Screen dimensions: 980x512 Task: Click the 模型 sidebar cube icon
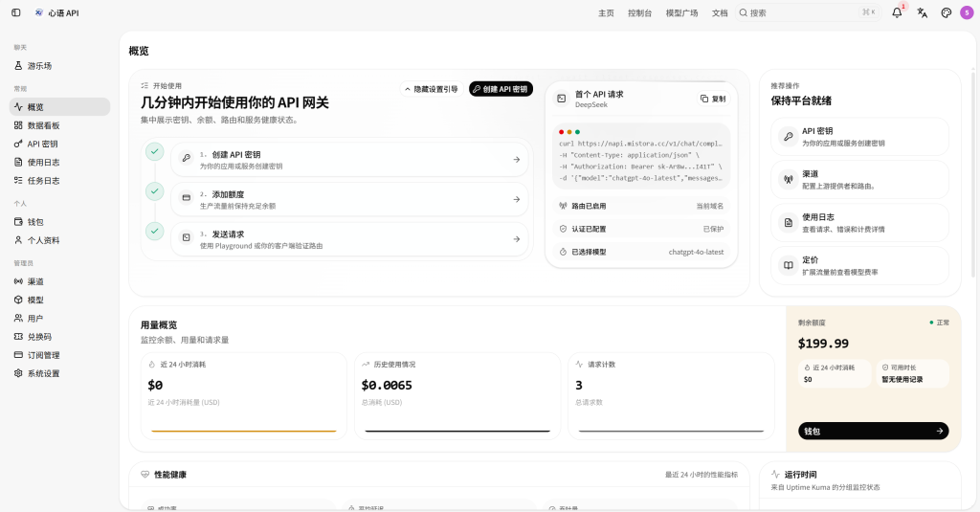tap(18, 301)
